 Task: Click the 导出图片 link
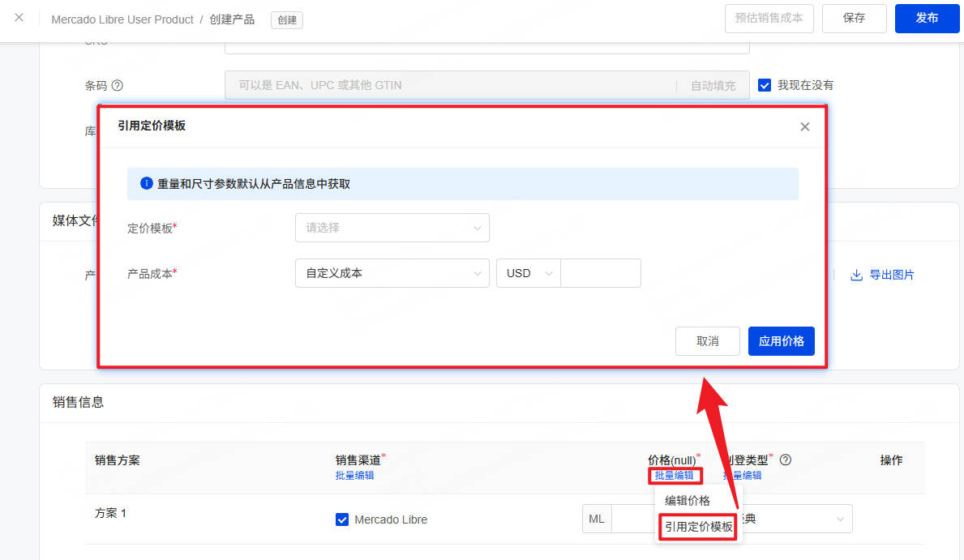coord(892,275)
